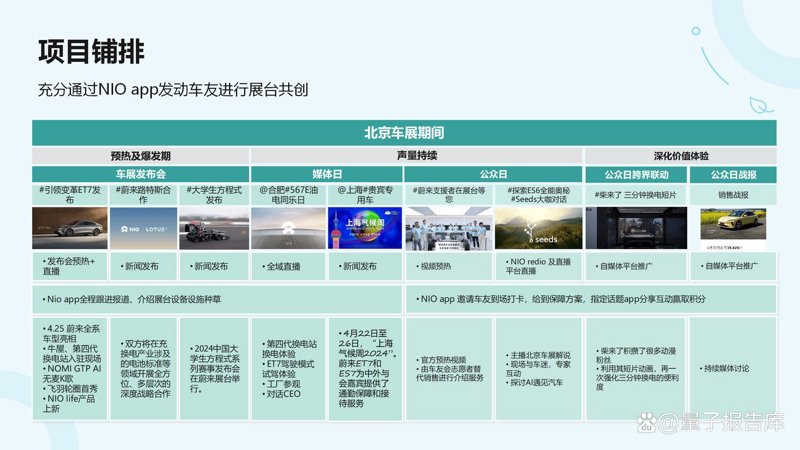This screenshot has height=450, width=800.
Task: Click the yellow car sales report image
Action: tap(733, 229)
